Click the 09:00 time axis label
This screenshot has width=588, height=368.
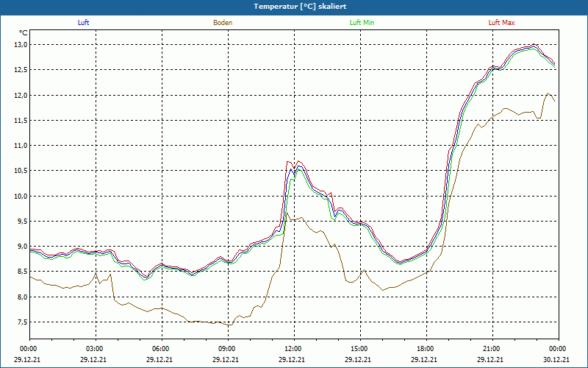(226, 349)
